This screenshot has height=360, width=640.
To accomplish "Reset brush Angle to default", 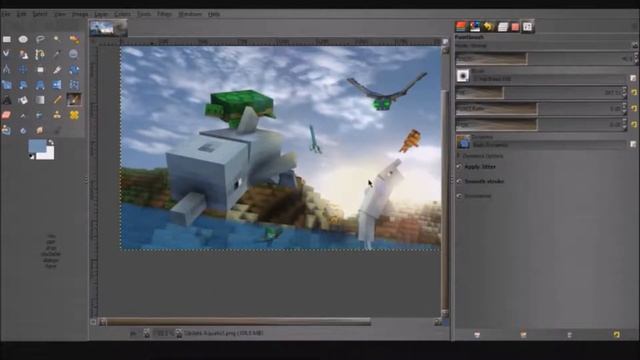I will pyautogui.click(x=634, y=124).
